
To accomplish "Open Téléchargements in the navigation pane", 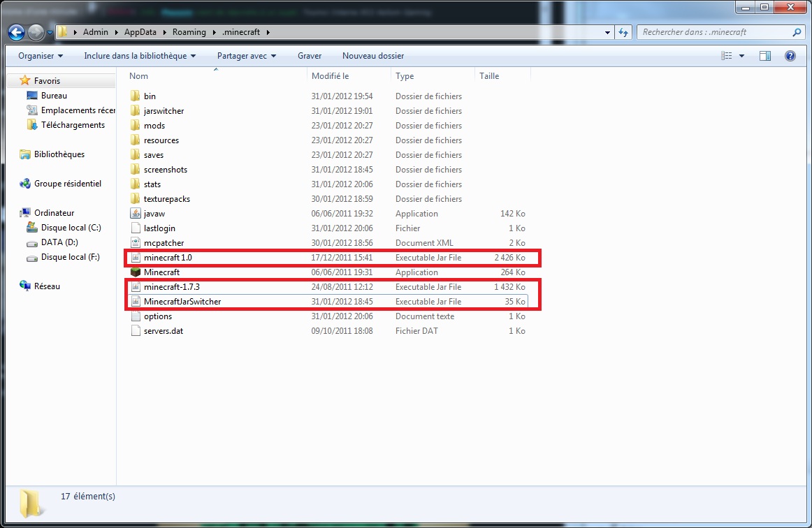I will (73, 125).
